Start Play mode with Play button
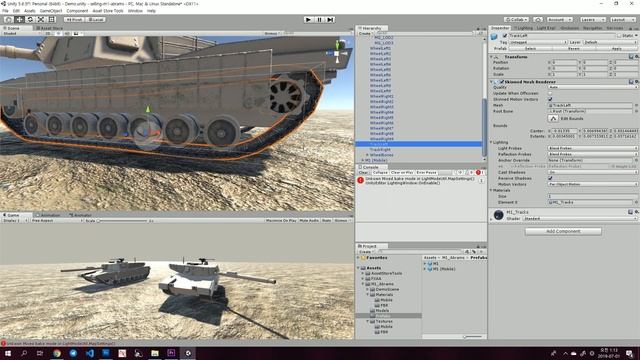 click(x=309, y=19)
